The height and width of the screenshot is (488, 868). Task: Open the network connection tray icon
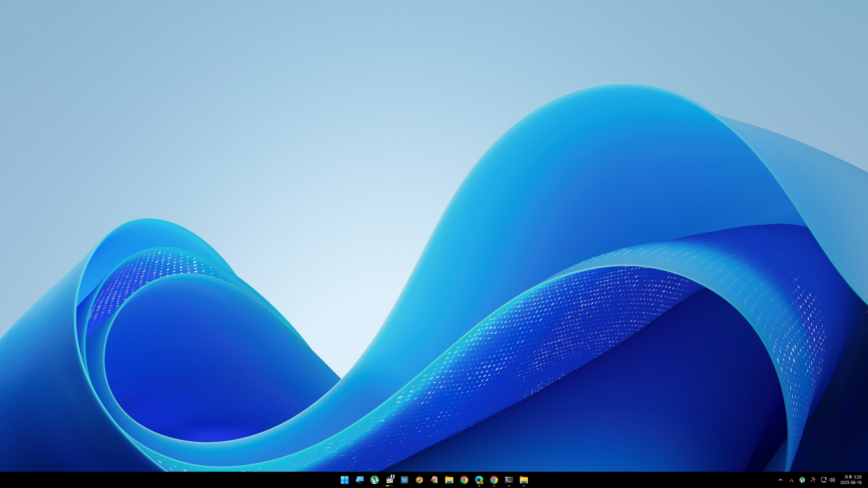pos(823,480)
